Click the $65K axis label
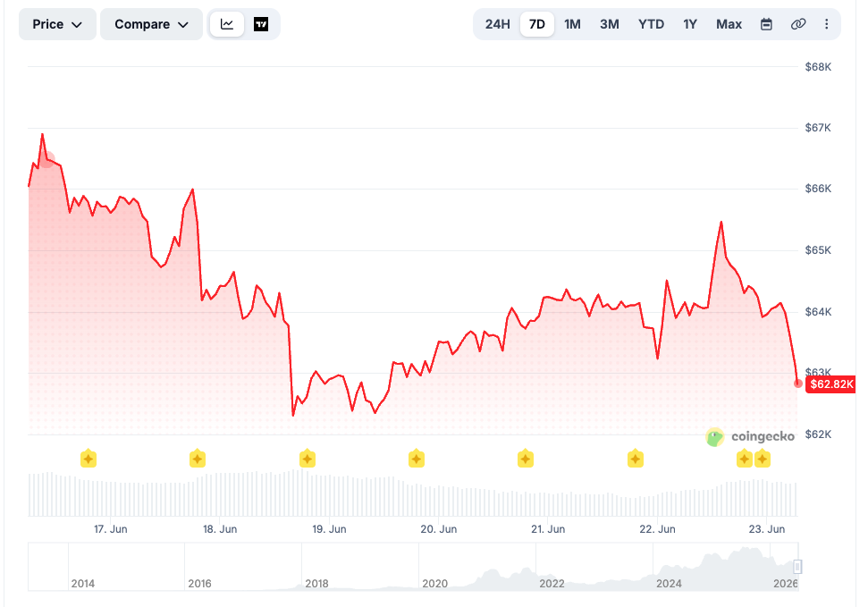 [x=818, y=250]
